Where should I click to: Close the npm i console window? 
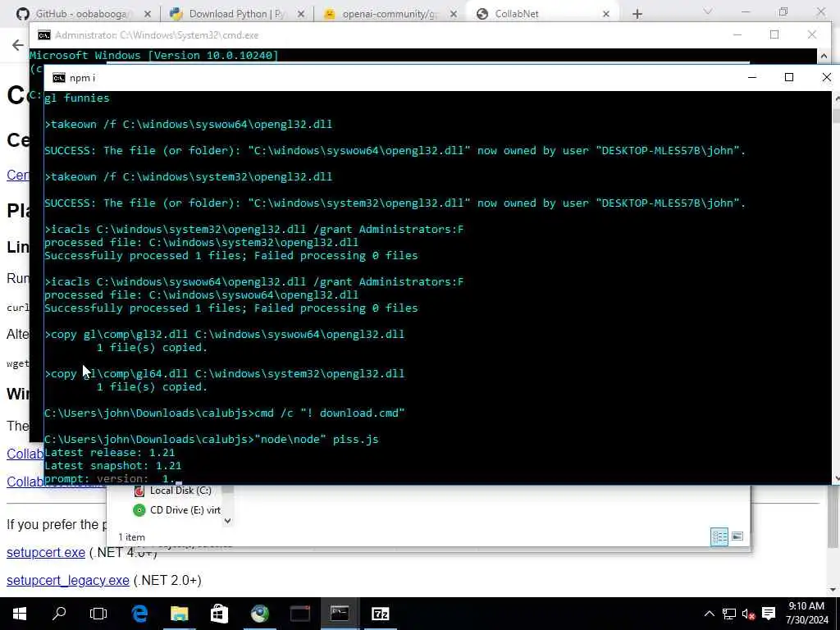click(826, 78)
